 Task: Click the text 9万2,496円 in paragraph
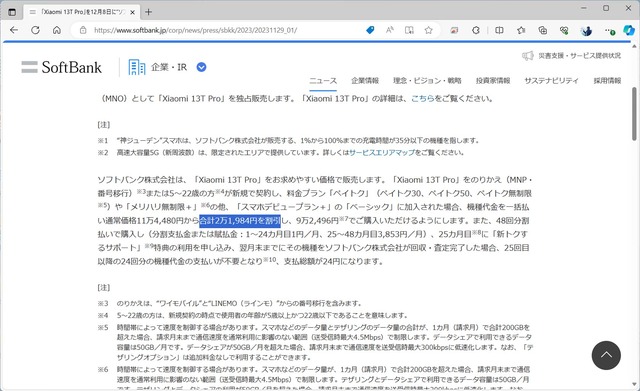click(x=317, y=221)
